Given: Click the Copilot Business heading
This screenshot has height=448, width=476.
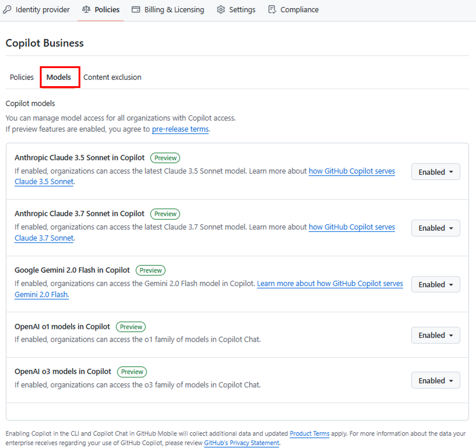Looking at the screenshot, I should point(45,43).
